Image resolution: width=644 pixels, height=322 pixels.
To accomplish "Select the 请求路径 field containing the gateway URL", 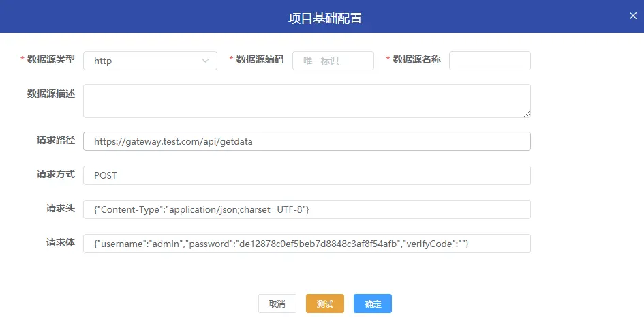I will [x=306, y=141].
